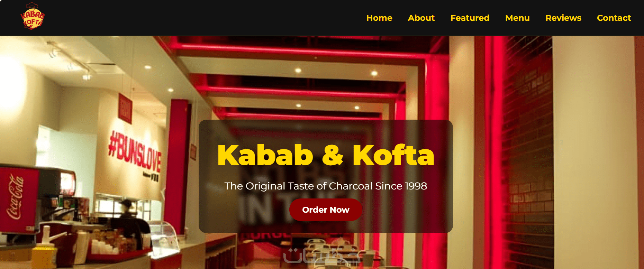Go to the Home nav link

point(379,18)
